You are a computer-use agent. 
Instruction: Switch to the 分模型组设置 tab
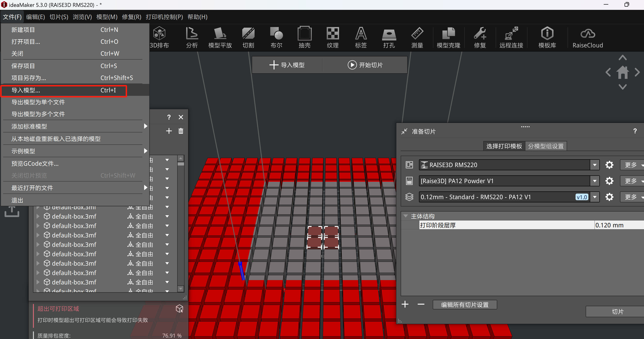click(x=546, y=146)
